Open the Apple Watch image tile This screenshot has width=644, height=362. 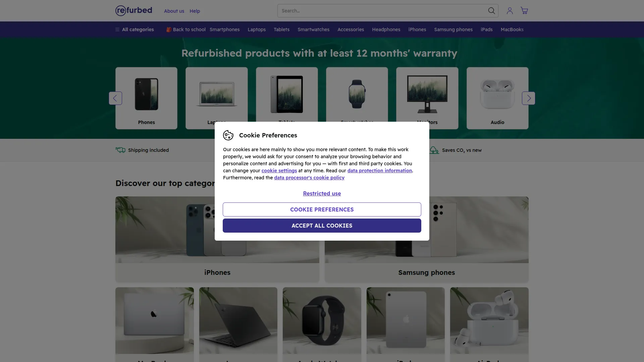[x=322, y=320]
